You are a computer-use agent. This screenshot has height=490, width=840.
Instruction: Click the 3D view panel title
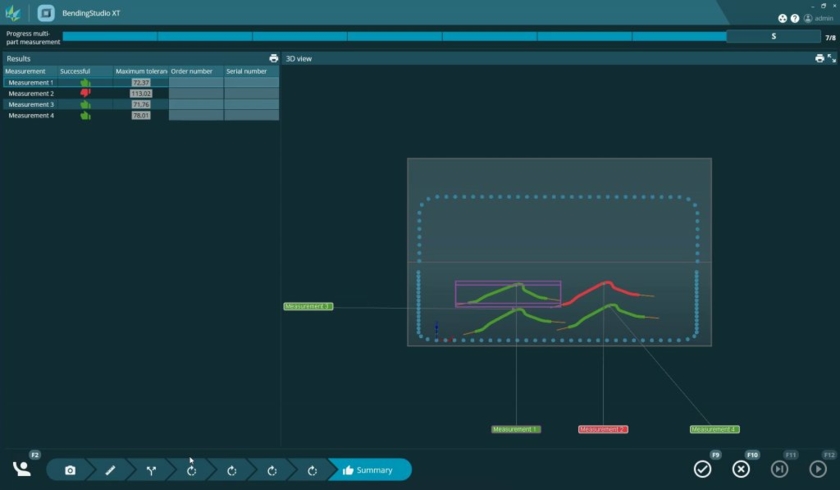pyautogui.click(x=298, y=58)
